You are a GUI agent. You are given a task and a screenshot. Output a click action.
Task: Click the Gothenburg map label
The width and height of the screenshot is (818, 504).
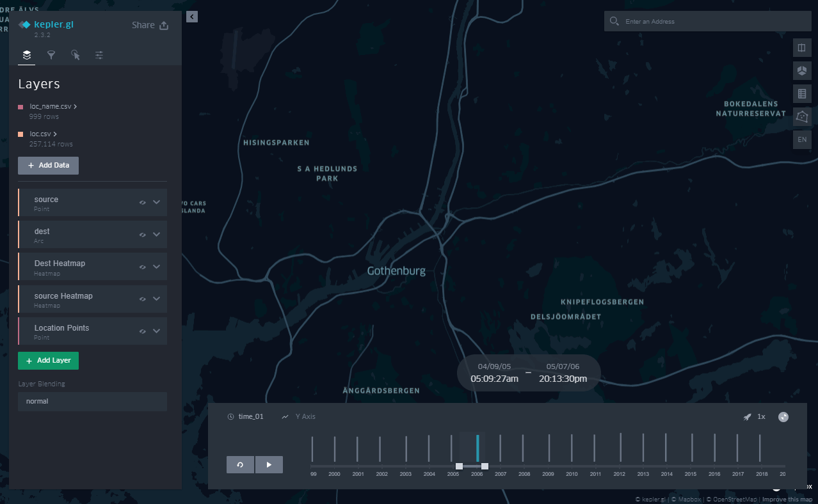pos(396,271)
